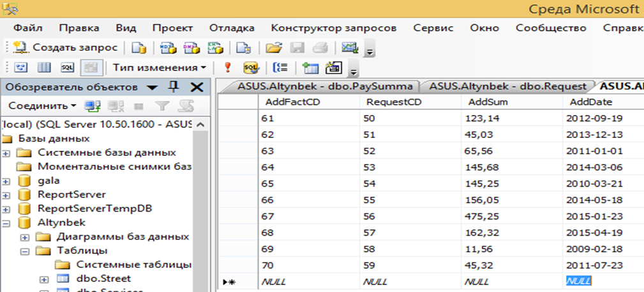Click the Создать запрос button

[x=65, y=48]
